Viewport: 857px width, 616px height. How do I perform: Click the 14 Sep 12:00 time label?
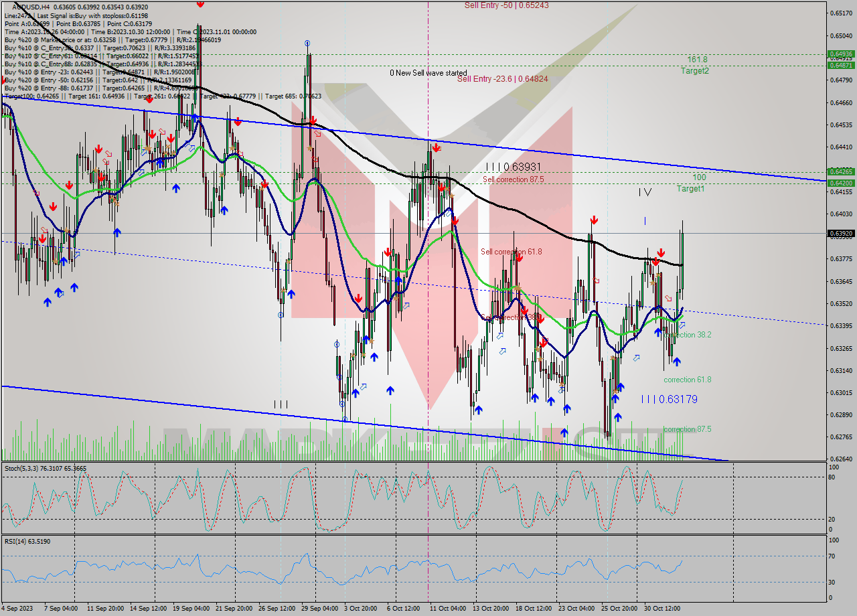148,609
